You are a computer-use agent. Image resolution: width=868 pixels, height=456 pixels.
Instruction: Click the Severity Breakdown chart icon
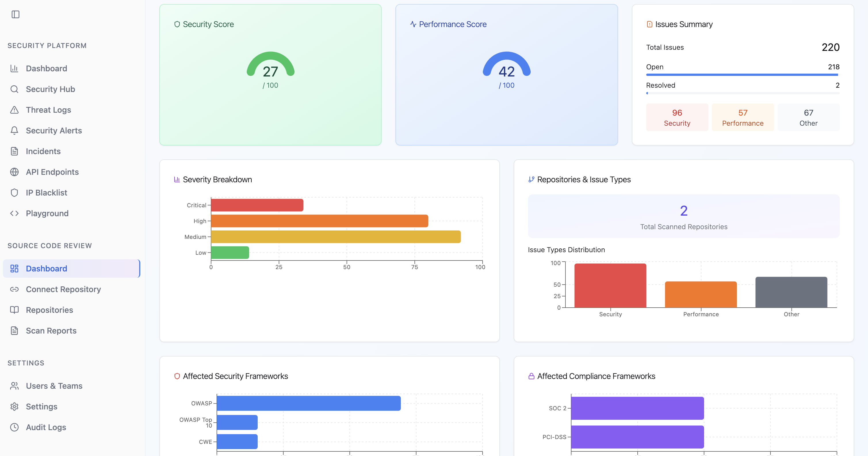click(x=177, y=179)
